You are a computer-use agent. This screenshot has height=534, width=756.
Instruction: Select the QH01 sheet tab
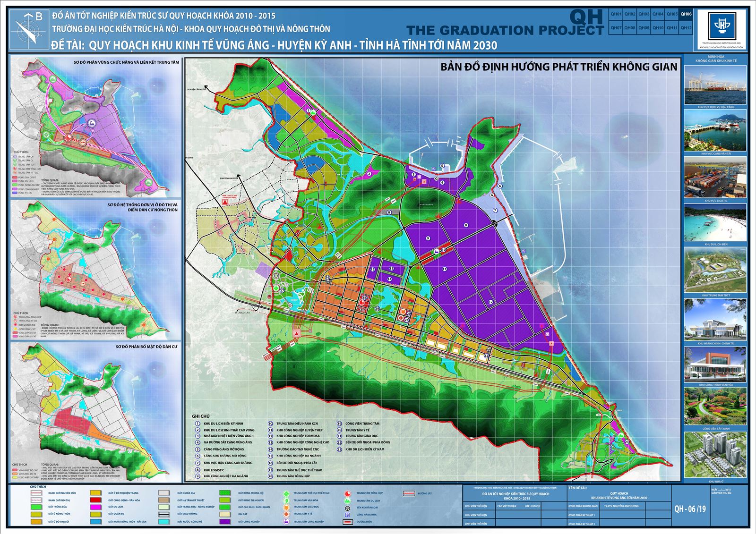click(616, 14)
